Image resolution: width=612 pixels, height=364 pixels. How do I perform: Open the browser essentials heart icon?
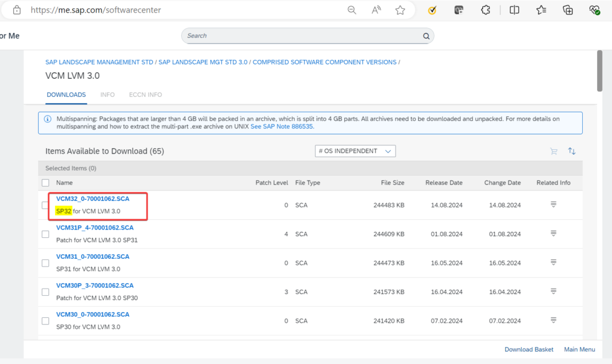[595, 10]
